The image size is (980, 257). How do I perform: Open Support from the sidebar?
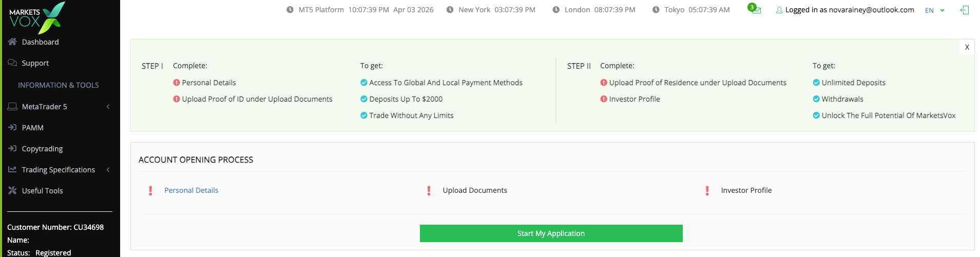(x=35, y=63)
